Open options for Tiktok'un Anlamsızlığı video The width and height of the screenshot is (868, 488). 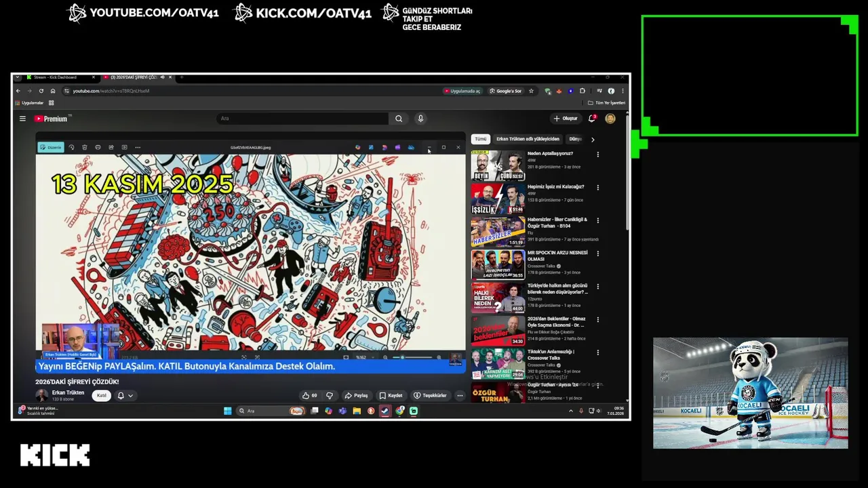coord(597,352)
